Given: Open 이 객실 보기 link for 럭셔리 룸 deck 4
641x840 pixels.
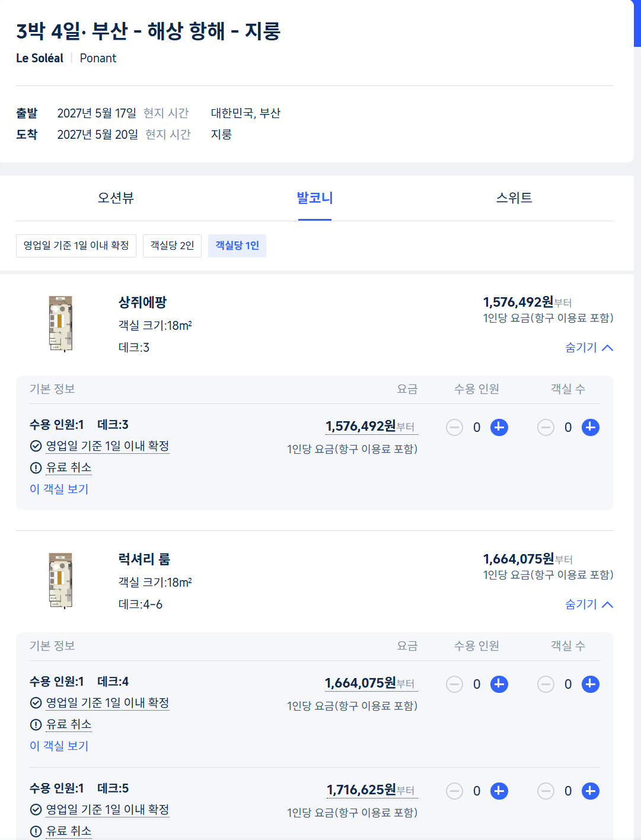Looking at the screenshot, I should pos(59,746).
